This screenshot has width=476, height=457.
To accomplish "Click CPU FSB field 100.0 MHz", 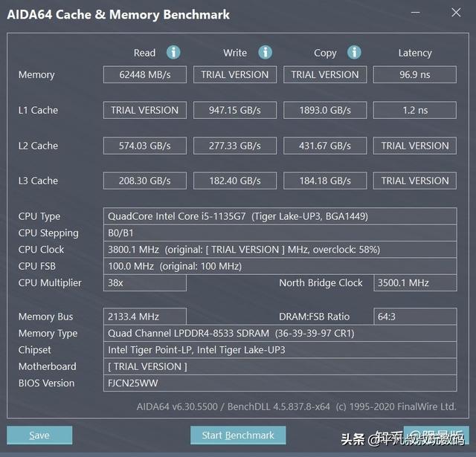I will point(280,266).
